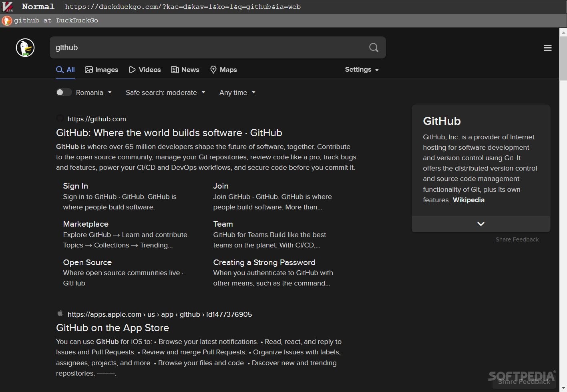Open 'GitHub: Where the world builds software' result

coord(169,133)
